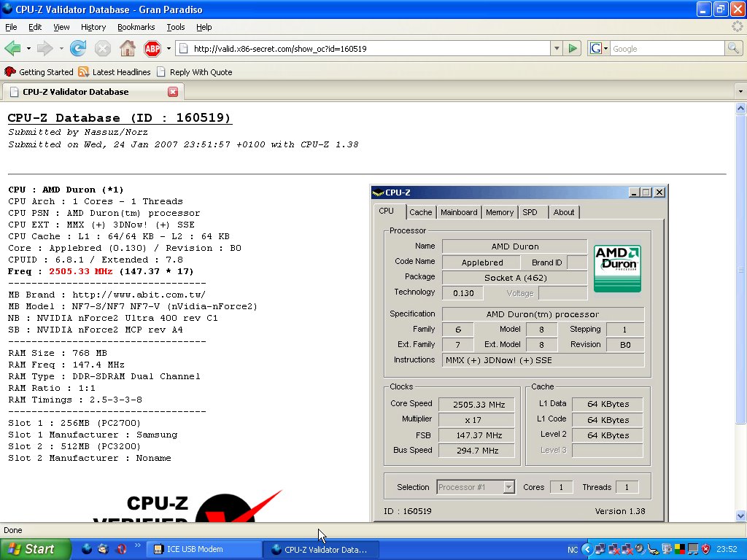Open the search engine chooser dropdown arrow
Screen dimensions: 747x560
(x=605, y=48)
